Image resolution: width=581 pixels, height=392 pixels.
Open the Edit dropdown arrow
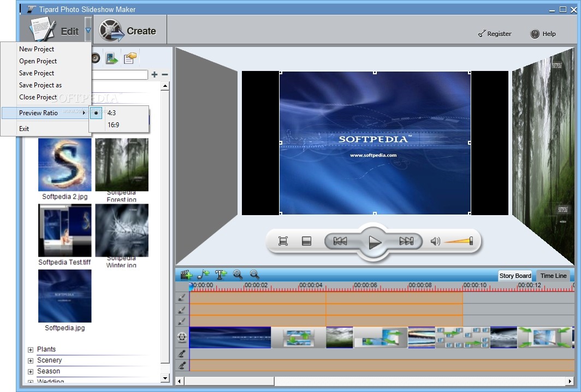88,31
